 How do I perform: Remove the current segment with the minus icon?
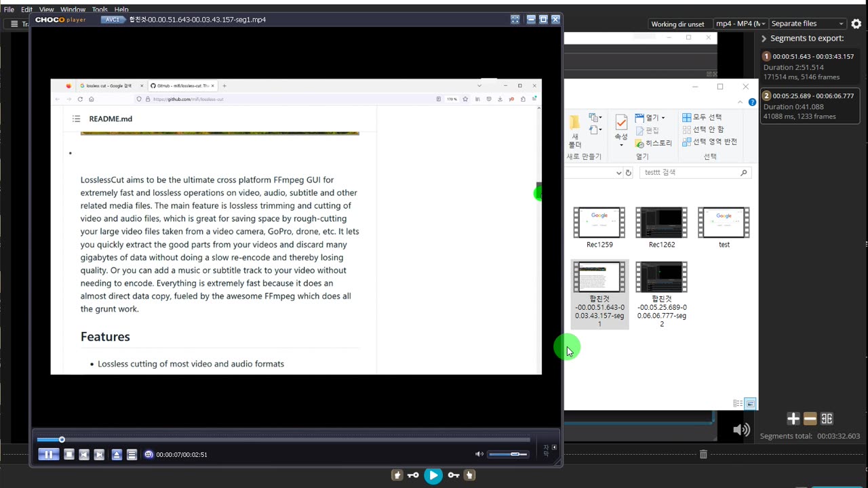click(x=810, y=419)
